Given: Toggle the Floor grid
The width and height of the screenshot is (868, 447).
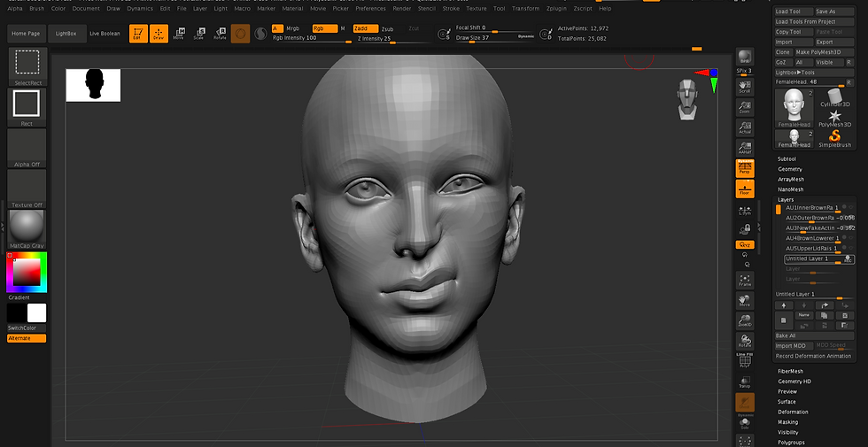Looking at the screenshot, I should 745,189.
